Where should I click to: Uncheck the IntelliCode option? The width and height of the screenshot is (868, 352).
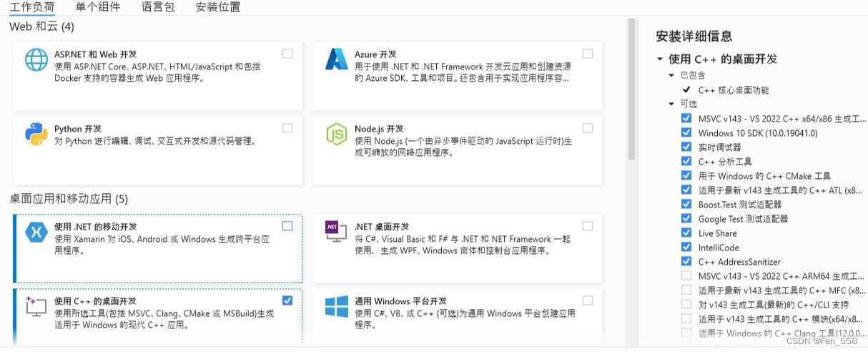(x=686, y=247)
